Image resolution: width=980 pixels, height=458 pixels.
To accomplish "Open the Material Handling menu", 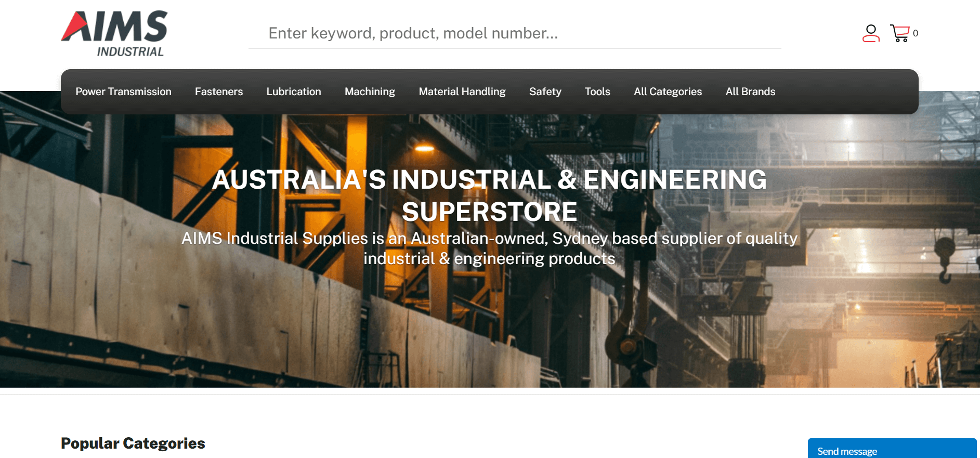I will click(462, 91).
